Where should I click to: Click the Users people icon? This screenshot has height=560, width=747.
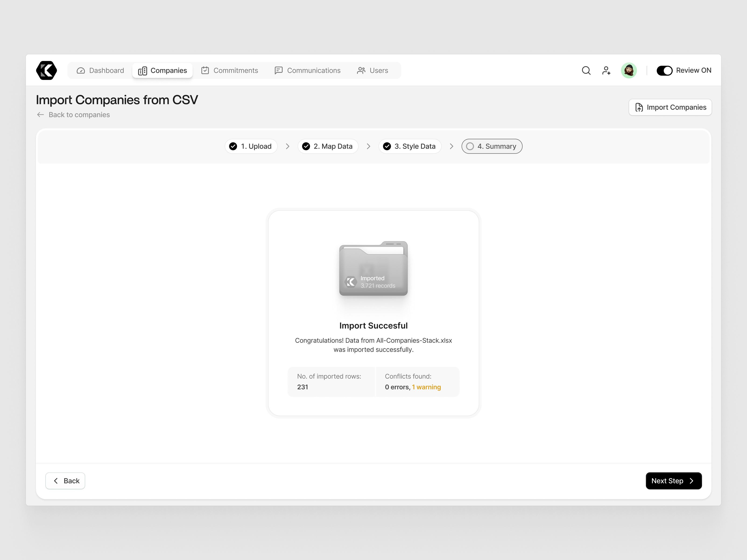[x=361, y=70]
